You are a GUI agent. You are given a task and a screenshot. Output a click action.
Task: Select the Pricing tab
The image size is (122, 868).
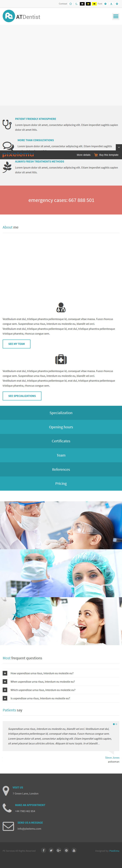(61, 484)
